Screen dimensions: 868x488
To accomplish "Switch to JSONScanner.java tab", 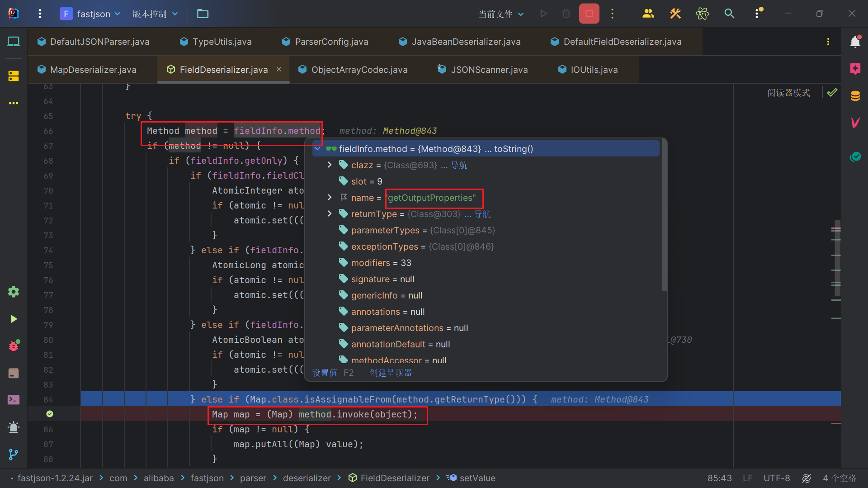I will click(483, 70).
